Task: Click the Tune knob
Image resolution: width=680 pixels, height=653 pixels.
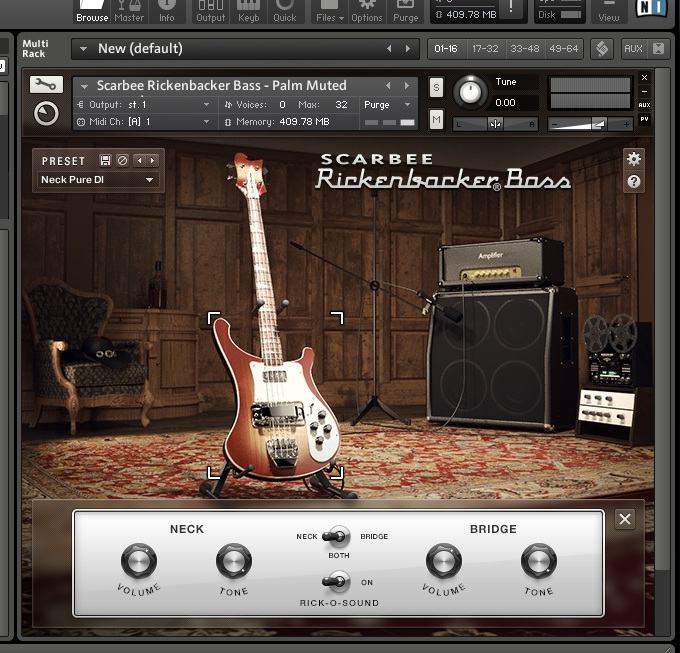Action: point(470,92)
